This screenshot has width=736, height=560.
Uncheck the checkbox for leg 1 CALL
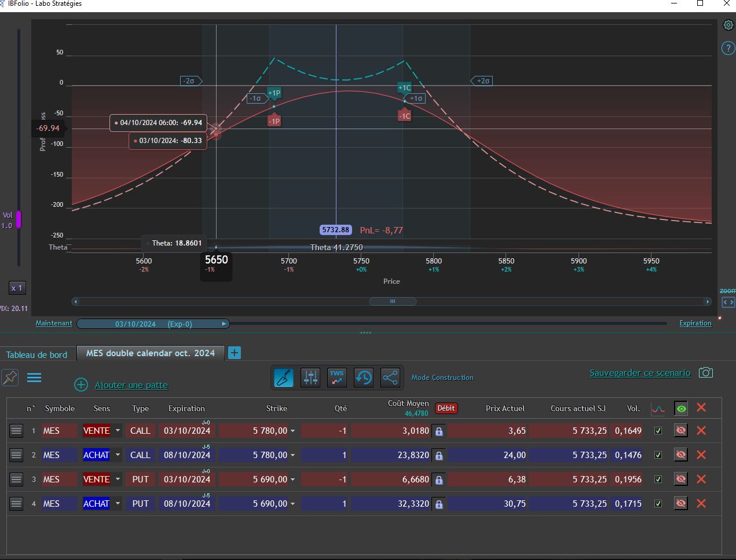(658, 431)
